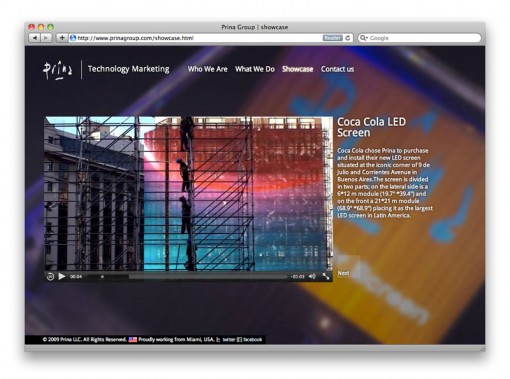Image resolution: width=510 pixels, height=379 pixels.
Task: Click the browser forward arrow button
Action: 46,38
